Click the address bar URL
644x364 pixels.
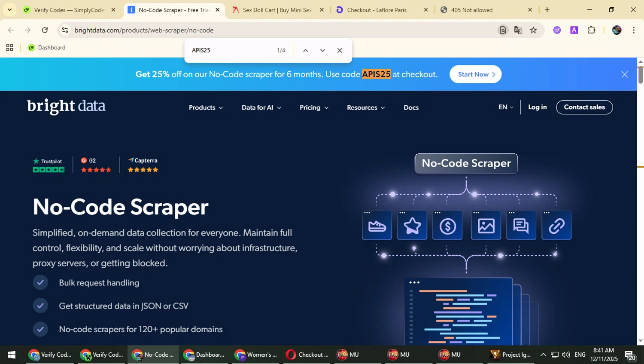click(x=144, y=30)
